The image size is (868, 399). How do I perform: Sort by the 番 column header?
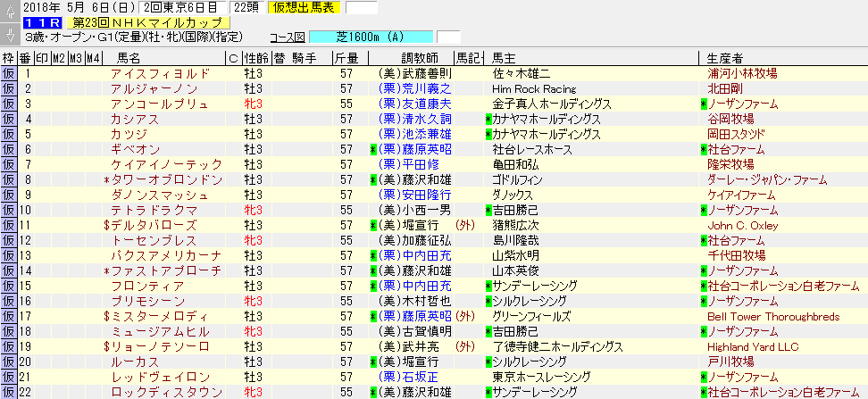click(26, 58)
